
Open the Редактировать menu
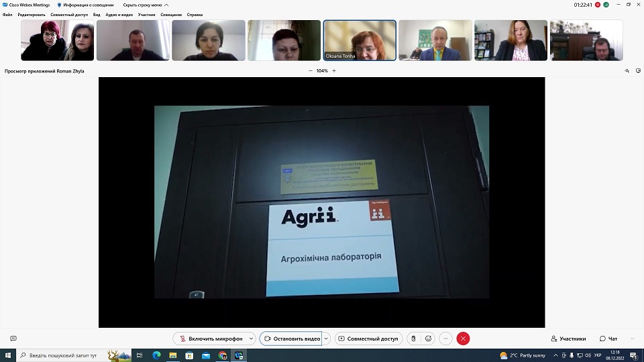point(32,15)
